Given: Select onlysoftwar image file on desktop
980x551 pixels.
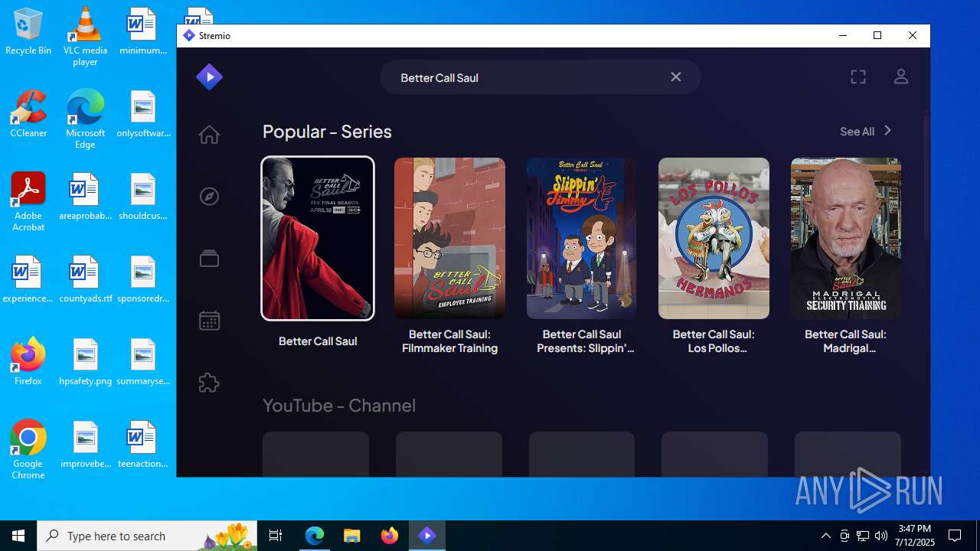Looking at the screenshot, I should (142, 115).
